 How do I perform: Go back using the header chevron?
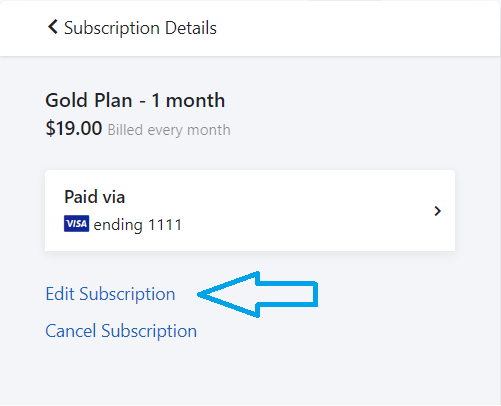click(53, 27)
